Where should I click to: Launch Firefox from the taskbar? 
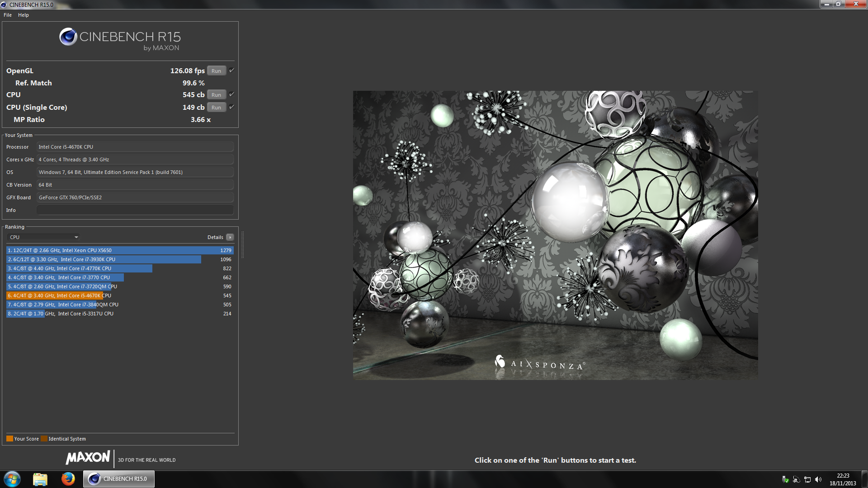[x=68, y=479]
